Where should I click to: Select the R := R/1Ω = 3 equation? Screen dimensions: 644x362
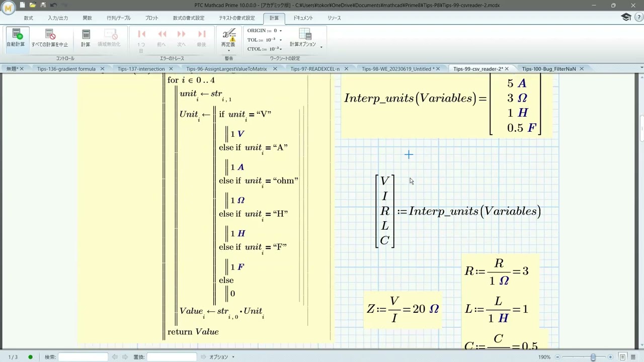click(x=496, y=271)
